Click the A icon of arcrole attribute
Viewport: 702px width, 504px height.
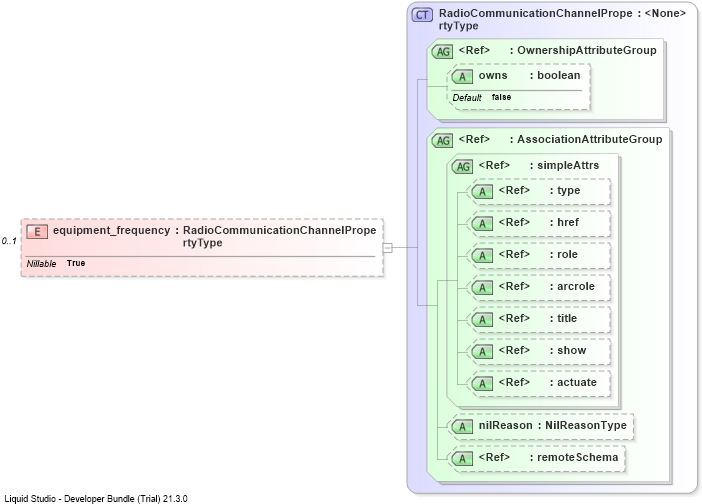[482, 287]
